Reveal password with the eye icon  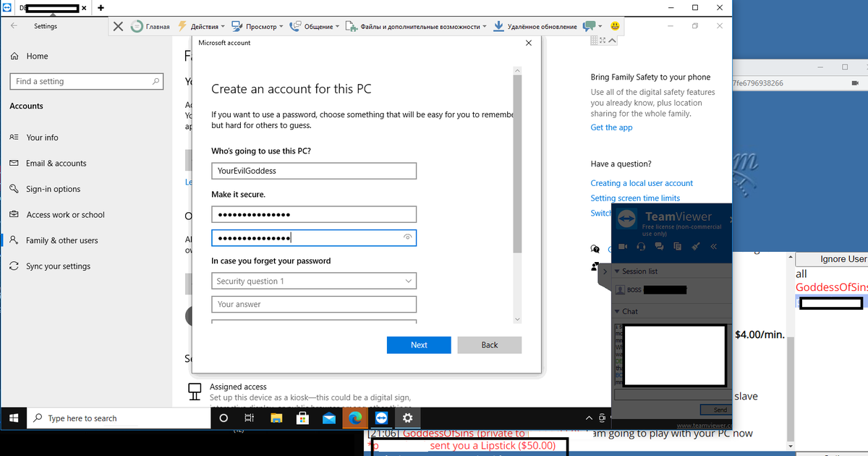click(x=408, y=237)
